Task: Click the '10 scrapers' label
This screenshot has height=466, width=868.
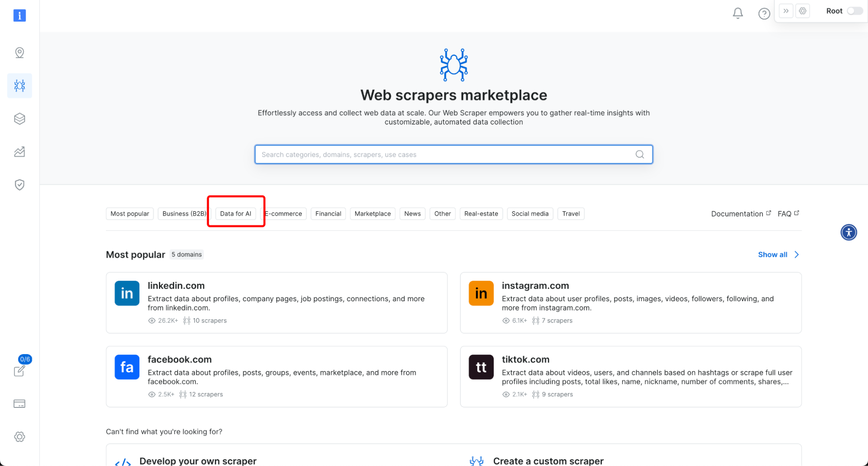Action: [x=210, y=321]
